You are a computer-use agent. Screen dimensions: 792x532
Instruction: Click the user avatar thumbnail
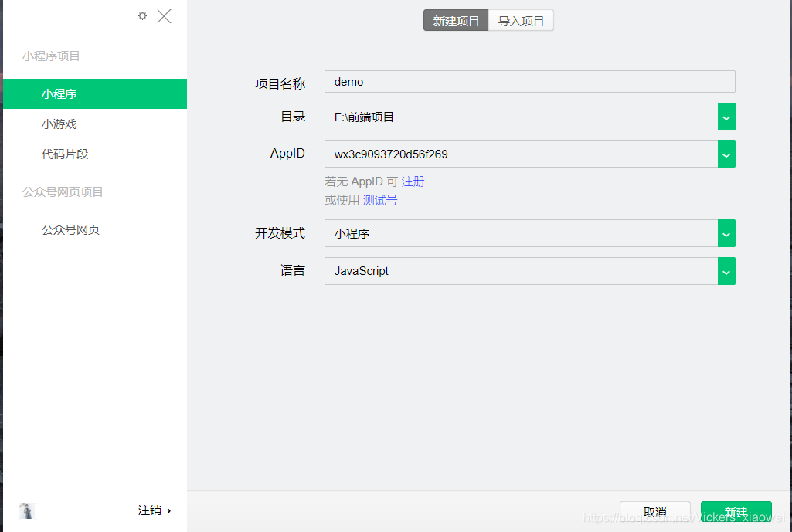click(x=27, y=511)
